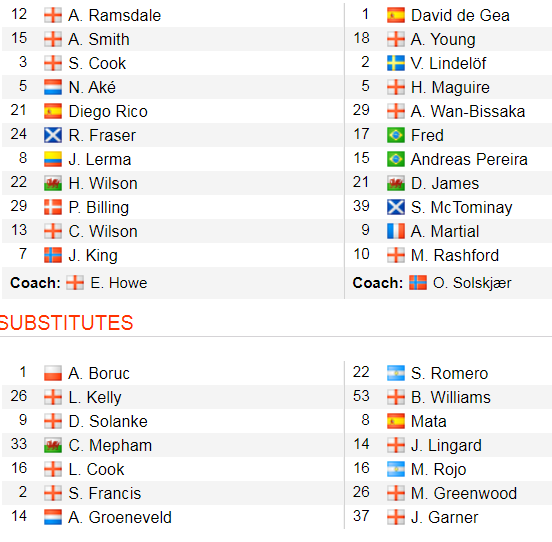Click the Argentina flag beside S. Romero
The height and width of the screenshot is (542, 552).
[x=396, y=373]
